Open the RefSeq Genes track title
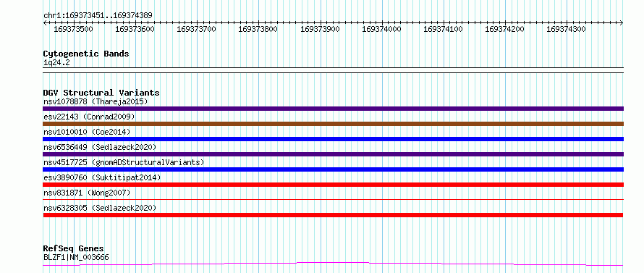The height and width of the screenshot is (273, 644). (73, 248)
